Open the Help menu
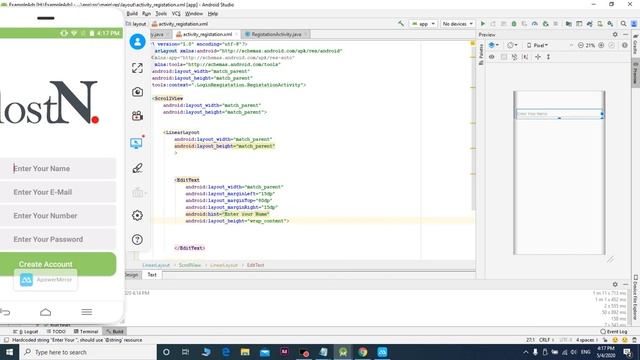The image size is (640, 360). [x=213, y=13]
